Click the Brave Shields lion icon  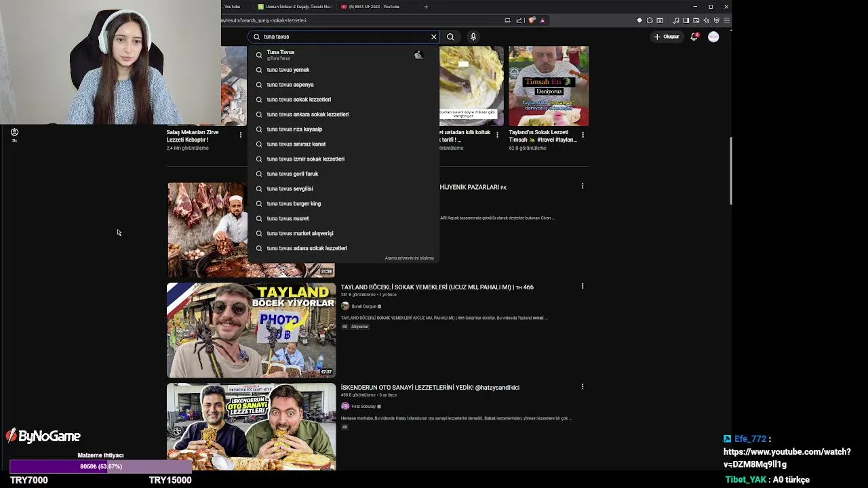pyautogui.click(x=532, y=20)
